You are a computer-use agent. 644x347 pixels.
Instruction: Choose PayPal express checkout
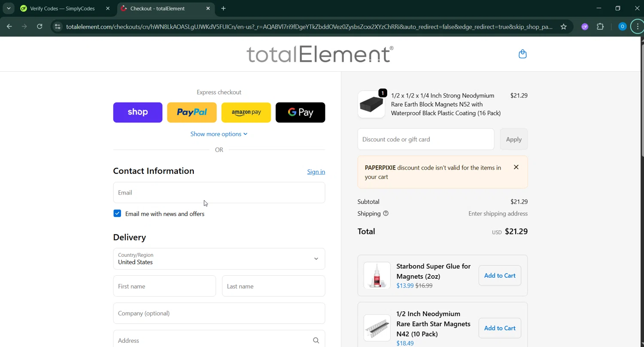tap(192, 113)
